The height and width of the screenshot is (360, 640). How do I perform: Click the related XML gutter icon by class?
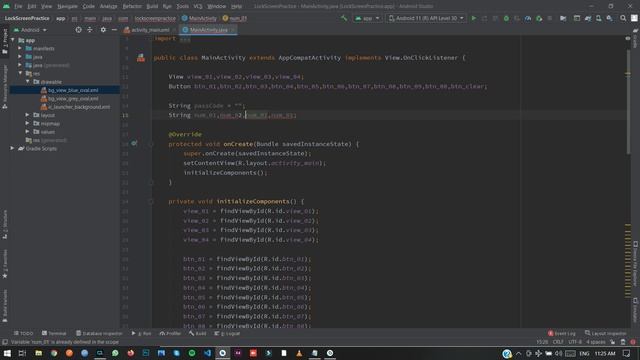tap(141, 58)
